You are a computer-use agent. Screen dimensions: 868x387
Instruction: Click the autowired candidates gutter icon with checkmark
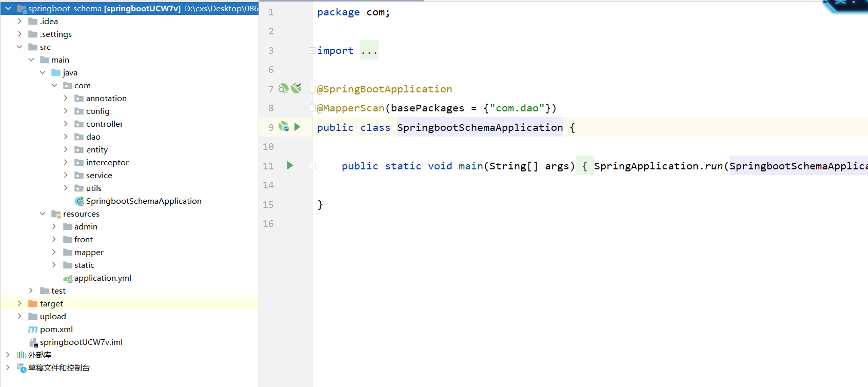296,88
